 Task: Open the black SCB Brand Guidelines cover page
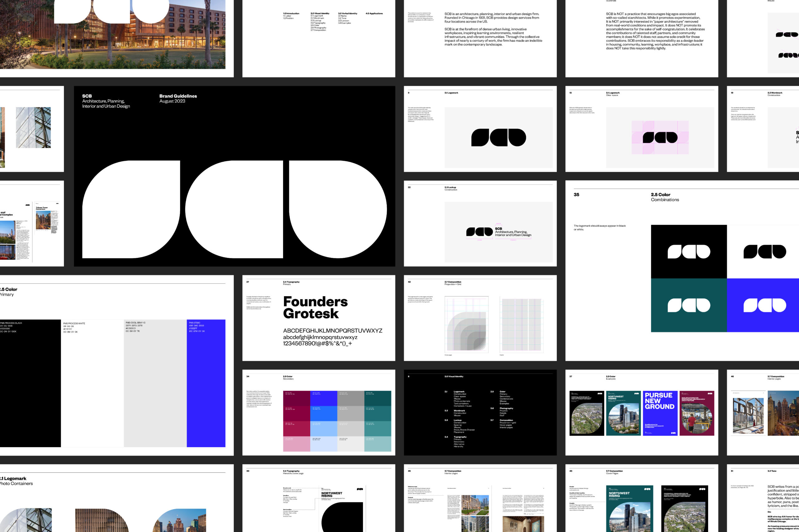pyautogui.click(x=234, y=176)
